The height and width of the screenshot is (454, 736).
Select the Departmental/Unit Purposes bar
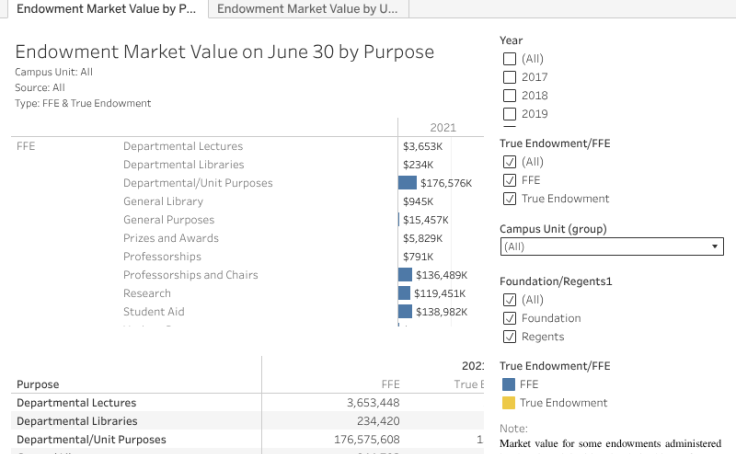[x=407, y=183]
